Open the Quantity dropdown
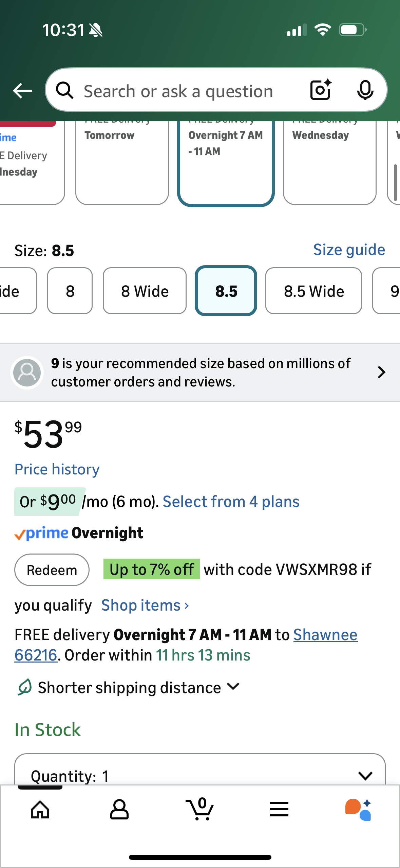Screen dimensions: 400x868 click(200, 775)
